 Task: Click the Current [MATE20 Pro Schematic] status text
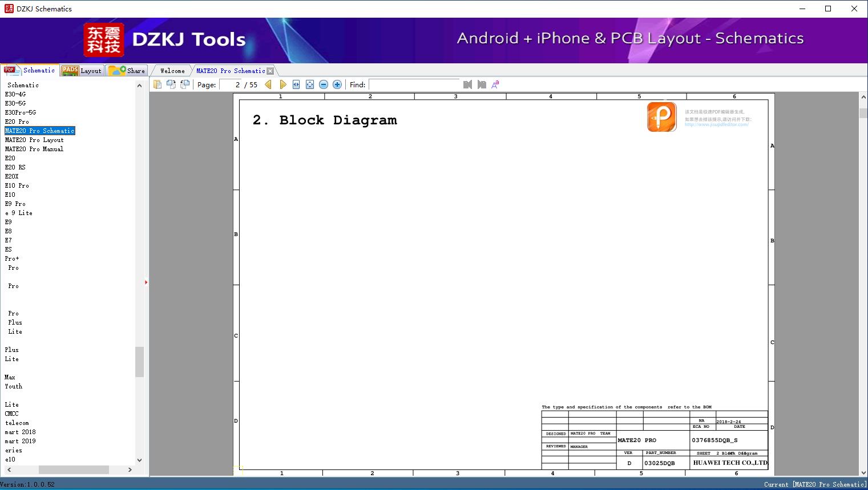(815, 484)
